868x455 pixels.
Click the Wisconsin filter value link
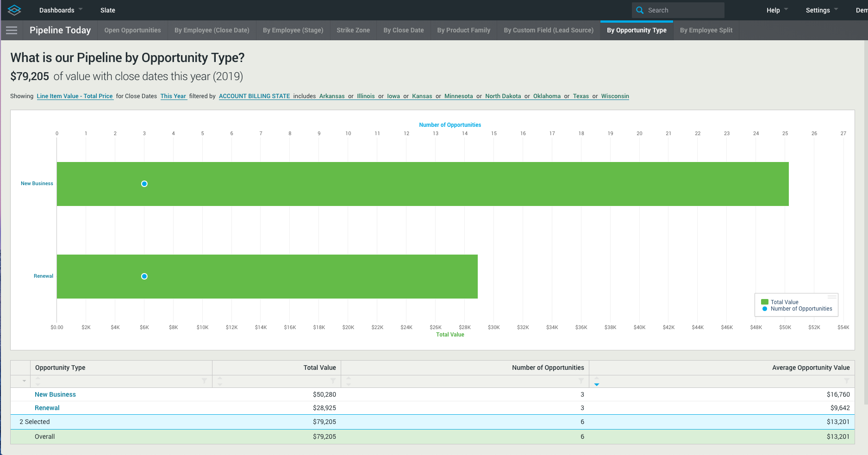pos(615,96)
